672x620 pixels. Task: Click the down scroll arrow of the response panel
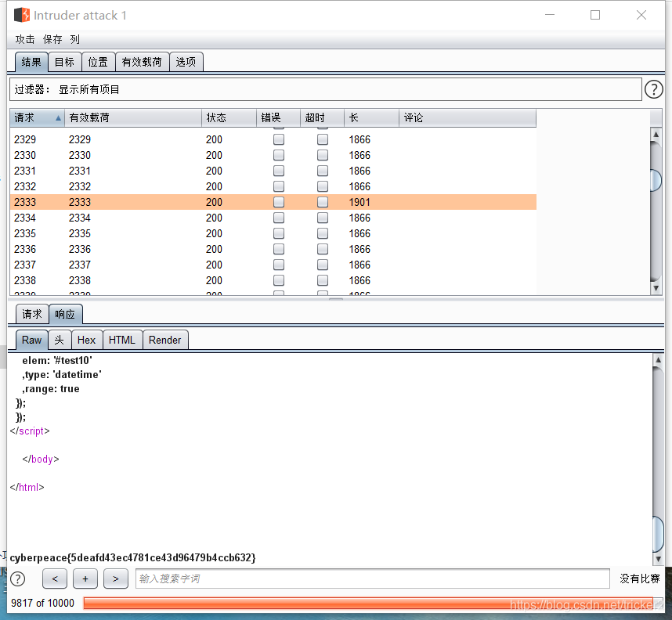(x=658, y=561)
